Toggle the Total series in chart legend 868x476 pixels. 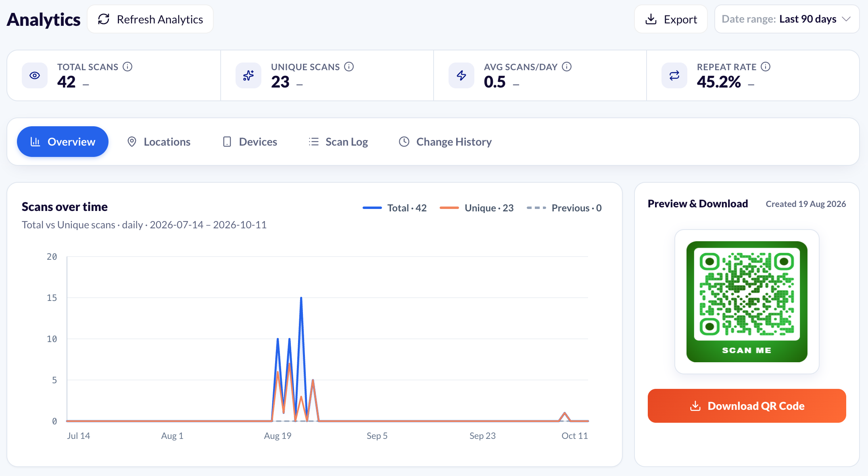tap(394, 208)
